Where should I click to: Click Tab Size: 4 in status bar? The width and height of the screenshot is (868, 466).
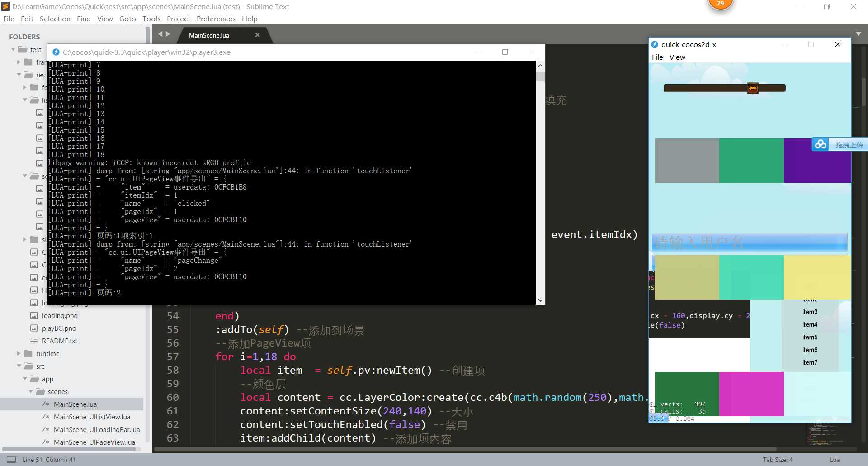click(778, 460)
